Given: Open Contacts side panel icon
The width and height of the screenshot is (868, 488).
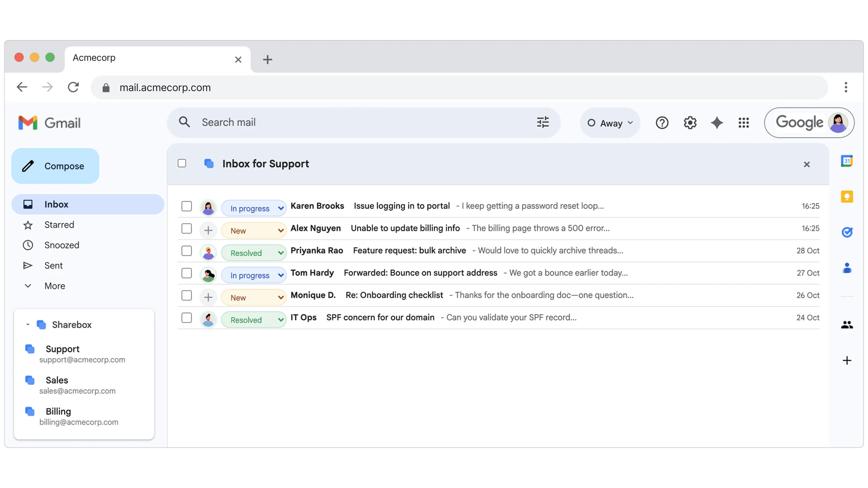Looking at the screenshot, I should click(x=847, y=268).
